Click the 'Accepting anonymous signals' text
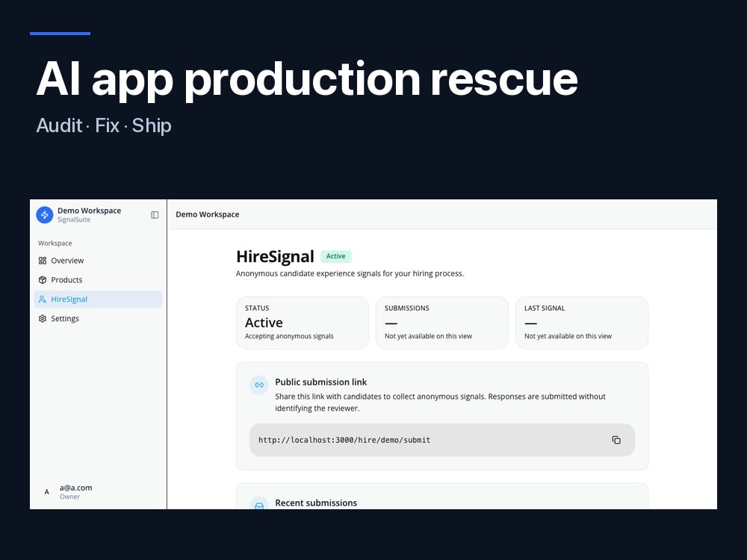Screen dimensions: 747x560 click(x=289, y=336)
